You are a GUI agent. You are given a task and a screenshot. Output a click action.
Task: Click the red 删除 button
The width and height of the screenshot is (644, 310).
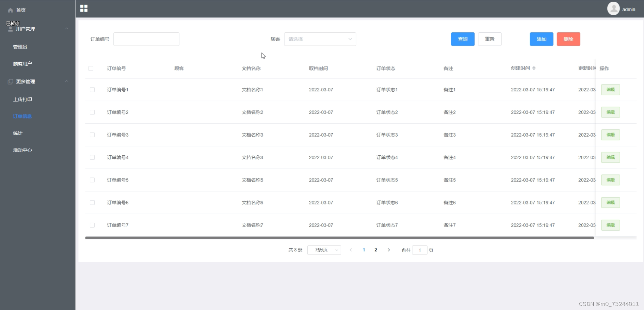coord(568,39)
